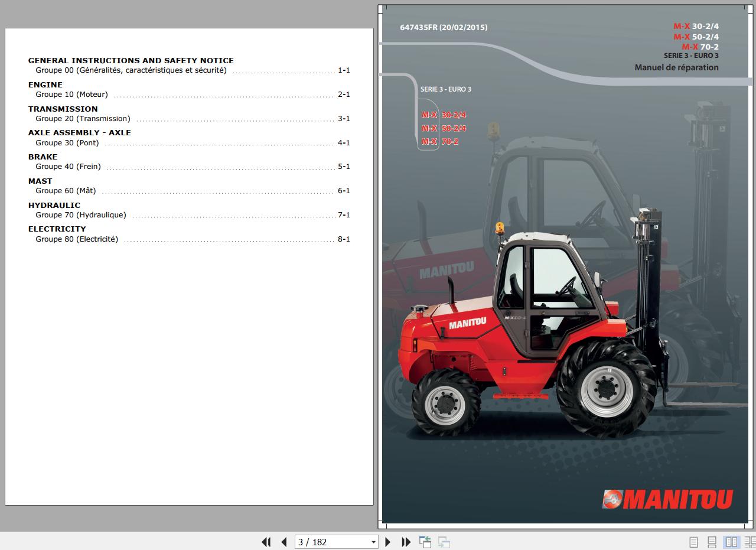
Task: Click the BRAKE heading
Action: (43, 157)
